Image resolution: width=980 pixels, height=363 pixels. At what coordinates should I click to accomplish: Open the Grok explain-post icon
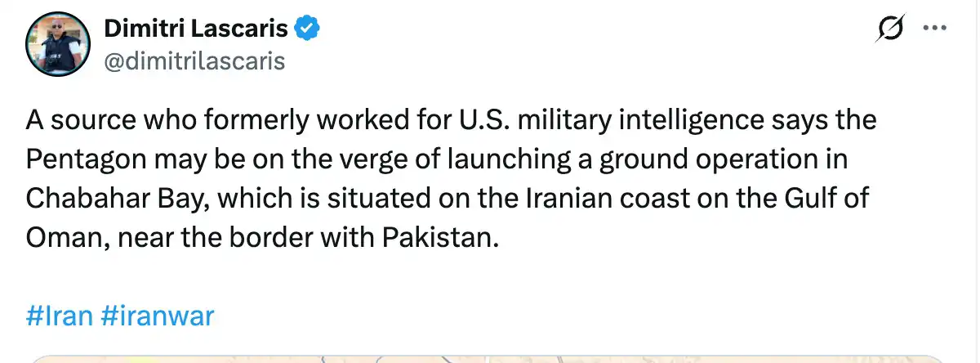[887, 29]
